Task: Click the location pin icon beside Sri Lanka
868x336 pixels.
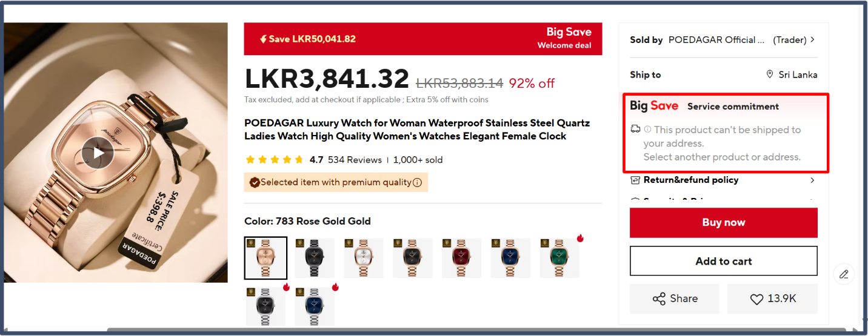Action: 770,74
